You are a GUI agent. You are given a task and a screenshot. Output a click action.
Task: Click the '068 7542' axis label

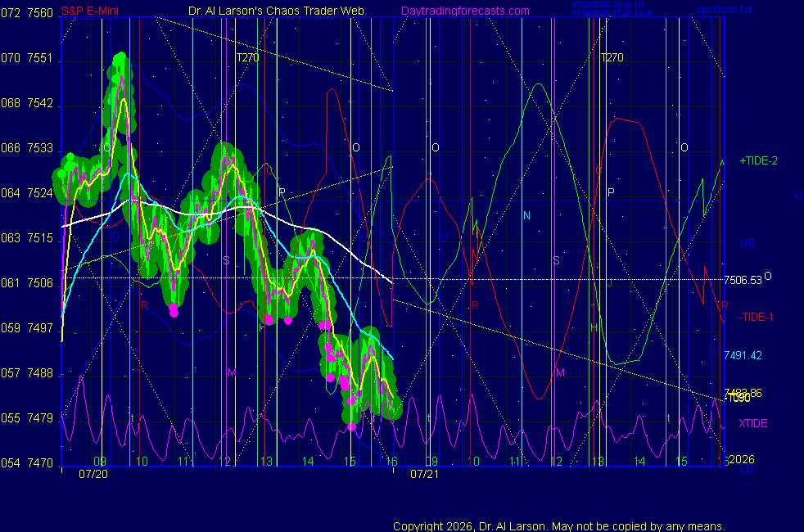tap(27, 103)
